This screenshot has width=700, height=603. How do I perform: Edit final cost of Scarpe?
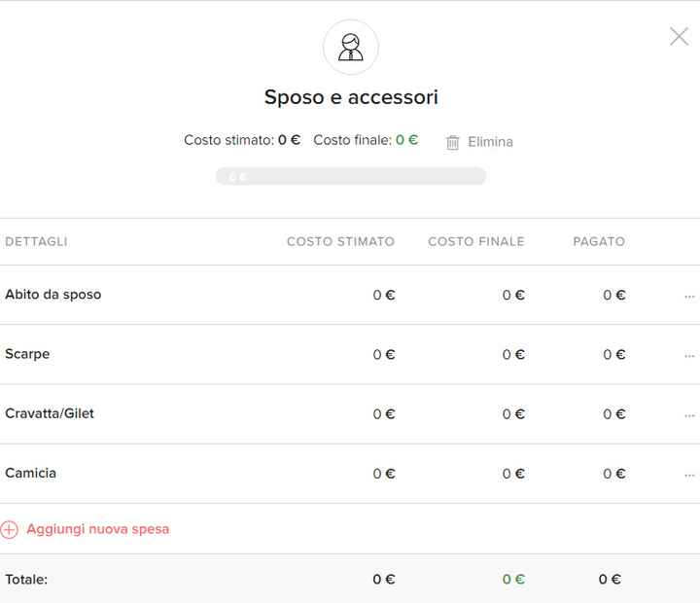tap(513, 355)
